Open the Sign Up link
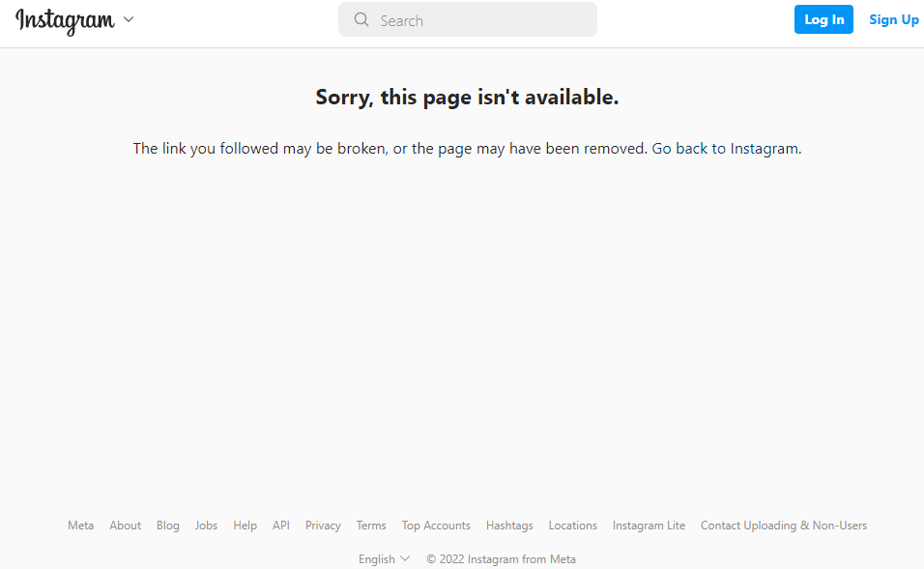924x569 pixels. point(893,20)
